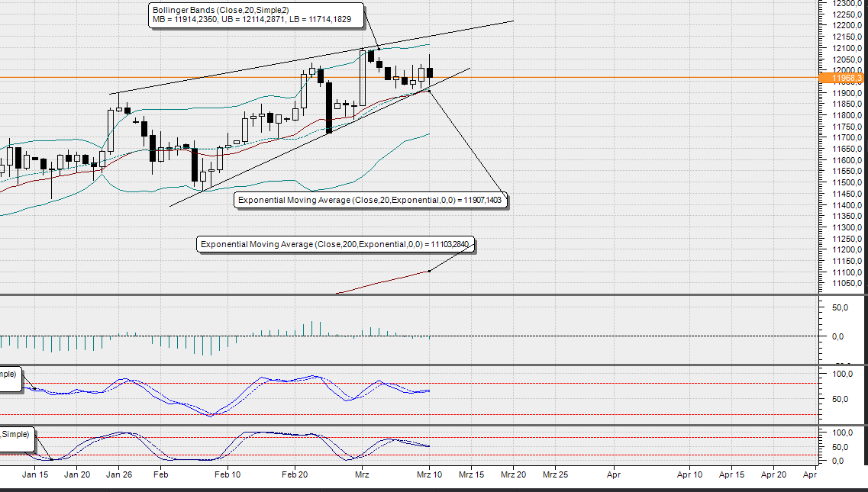Click the 12150,0 price axis label
Image resolution: width=868 pixels, height=492 pixels.
[x=847, y=37]
